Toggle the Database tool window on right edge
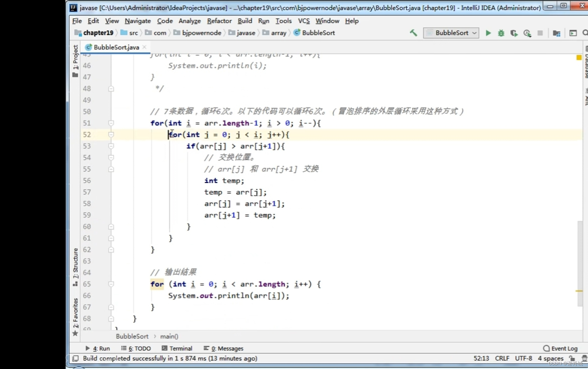 point(586,61)
